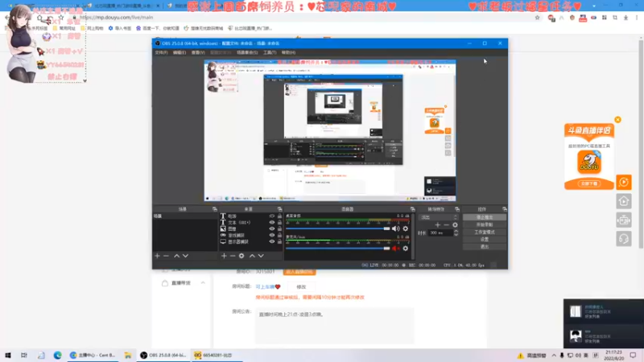This screenshot has width=644, height=362.
Task: Click the browser page vertical scrollbar
Action: point(641,144)
